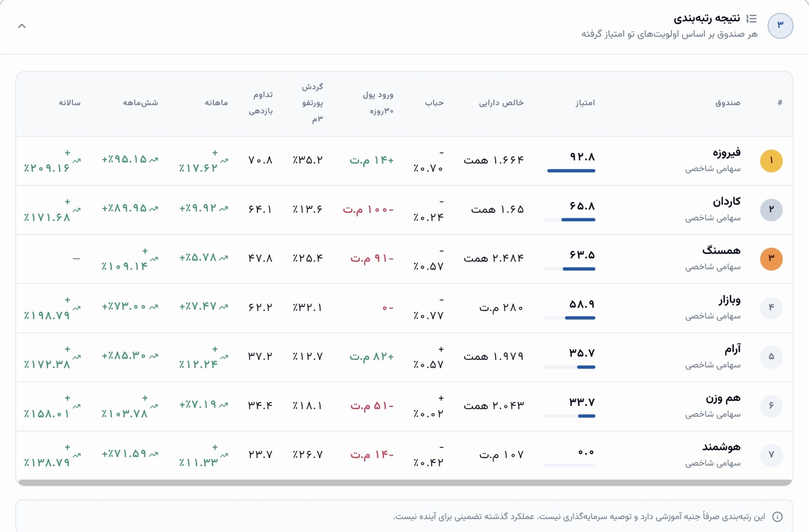The image size is (809, 532).
Task: Open the همسنگ fund name
Action: point(721,251)
